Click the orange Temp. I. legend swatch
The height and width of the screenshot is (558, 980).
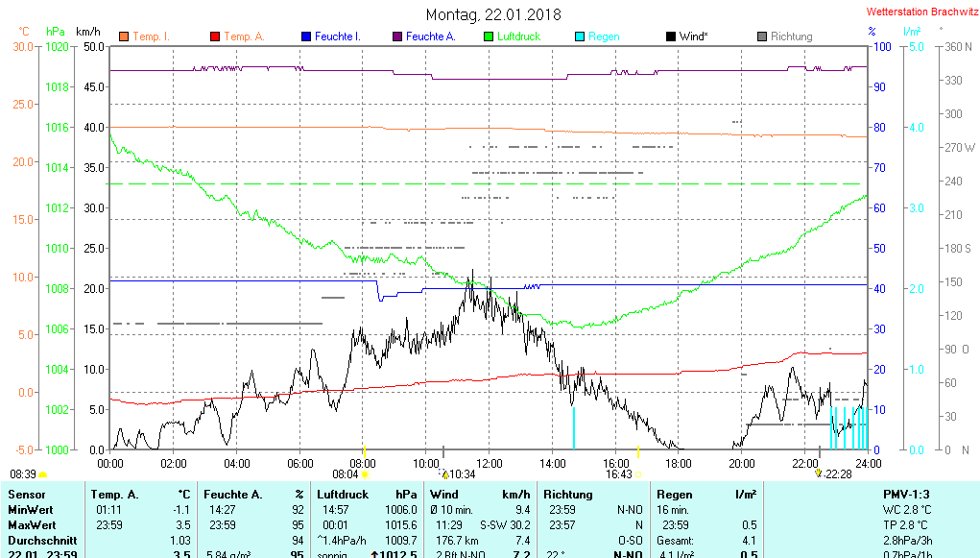tap(123, 36)
